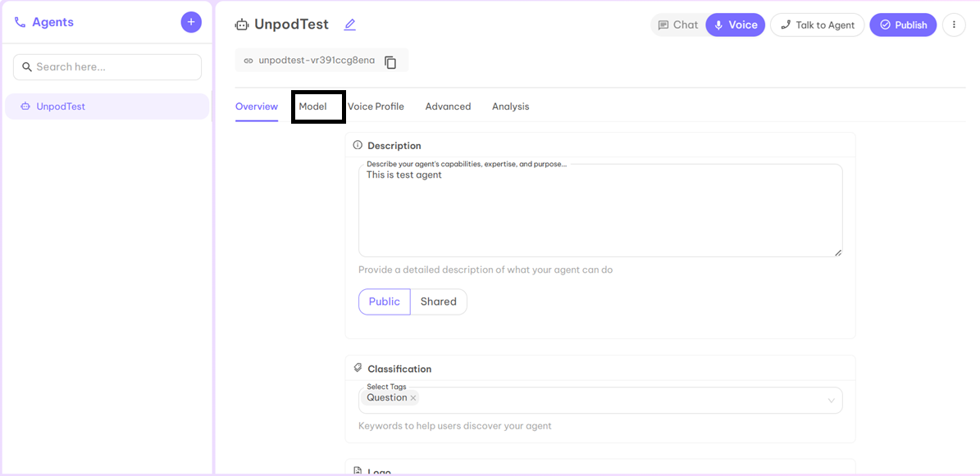Click the link icon before unpodtest handle
This screenshot has height=476, width=980.
248,61
